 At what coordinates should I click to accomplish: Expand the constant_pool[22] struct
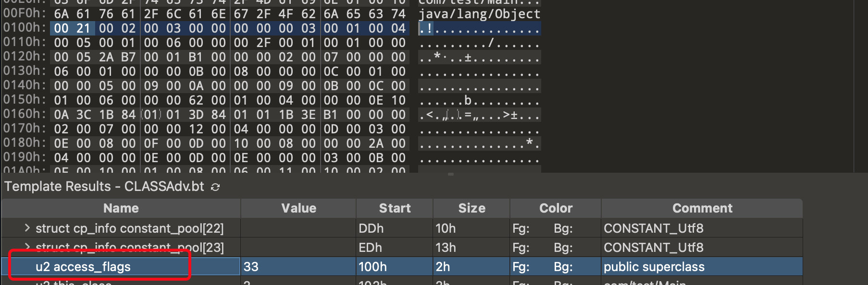[x=27, y=228]
